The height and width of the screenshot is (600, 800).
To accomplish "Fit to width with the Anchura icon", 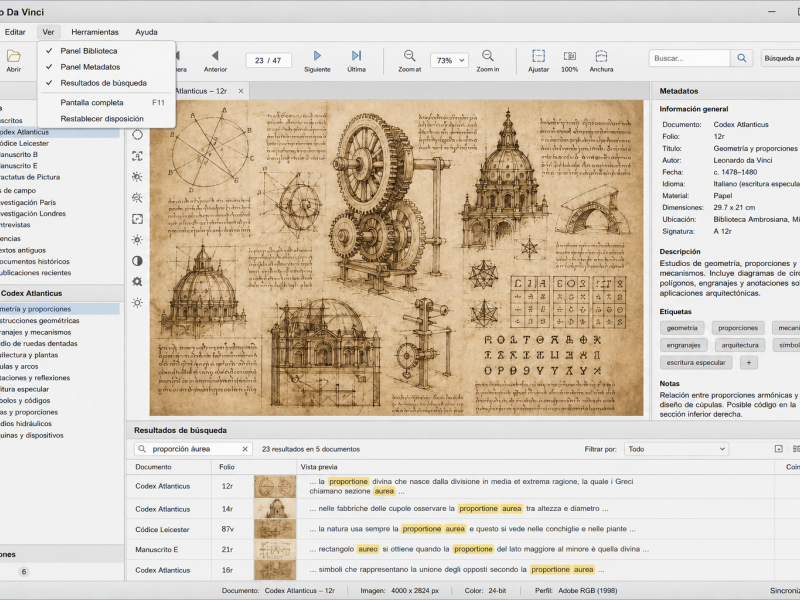I will point(601,56).
